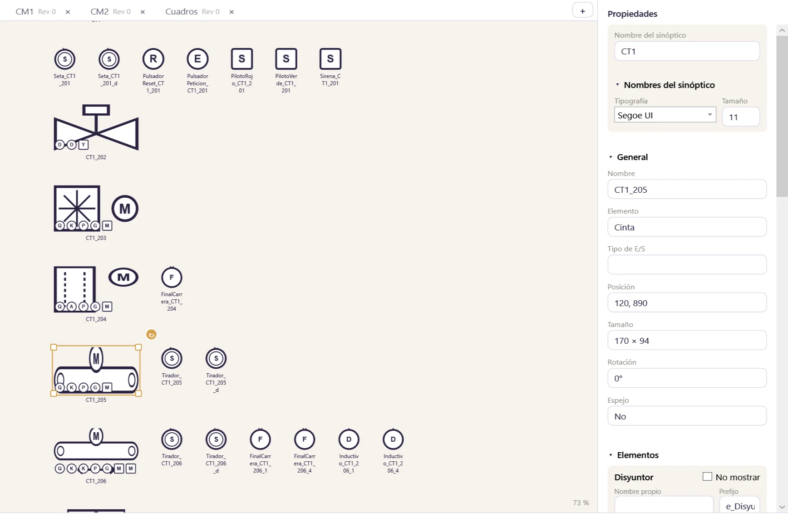Select the Tirador_CT1_205_d symbol
788x532 pixels.
[x=216, y=358]
